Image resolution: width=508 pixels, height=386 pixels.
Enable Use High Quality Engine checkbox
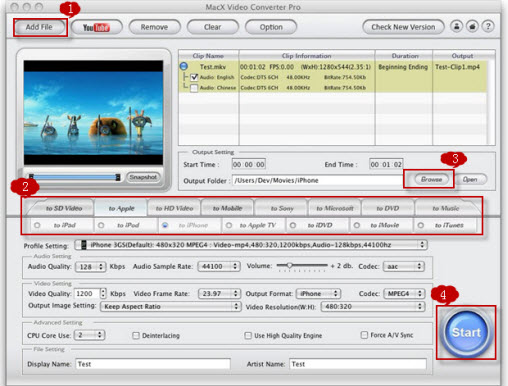point(248,335)
